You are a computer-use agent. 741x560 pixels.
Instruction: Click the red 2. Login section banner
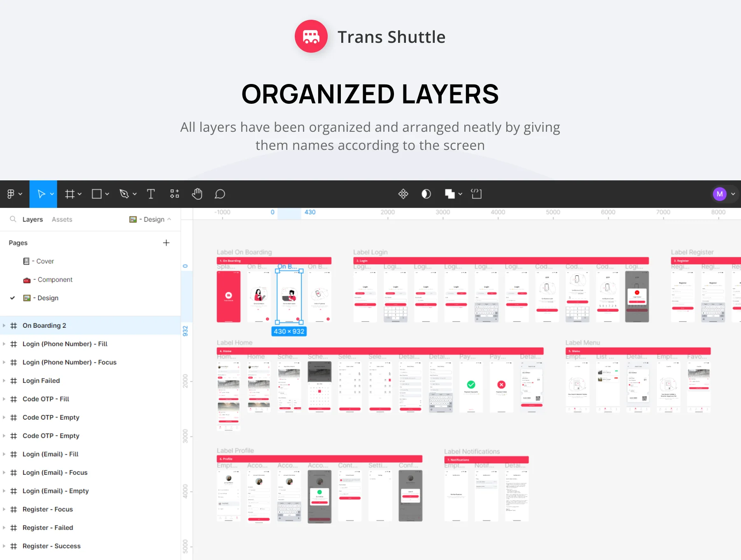(x=501, y=261)
